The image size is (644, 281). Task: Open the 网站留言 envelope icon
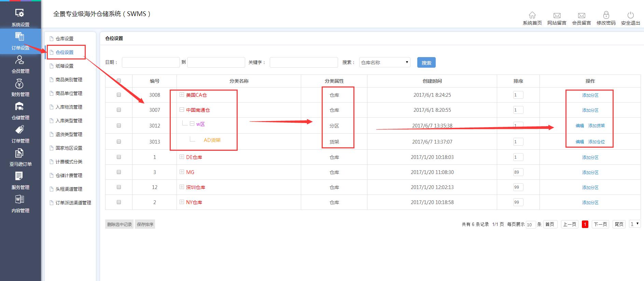[557, 15]
